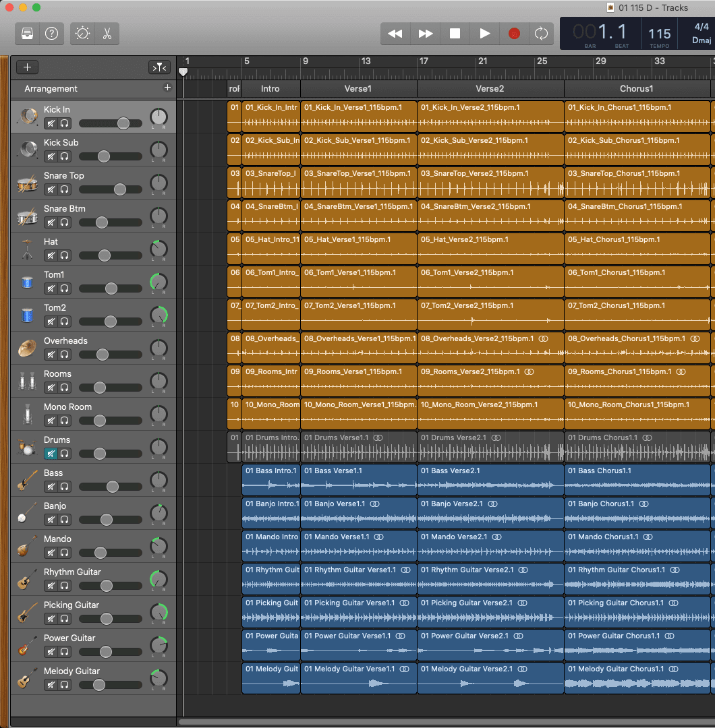715x728 pixels.
Task: Open the scissors Editors button
Action: click(107, 34)
